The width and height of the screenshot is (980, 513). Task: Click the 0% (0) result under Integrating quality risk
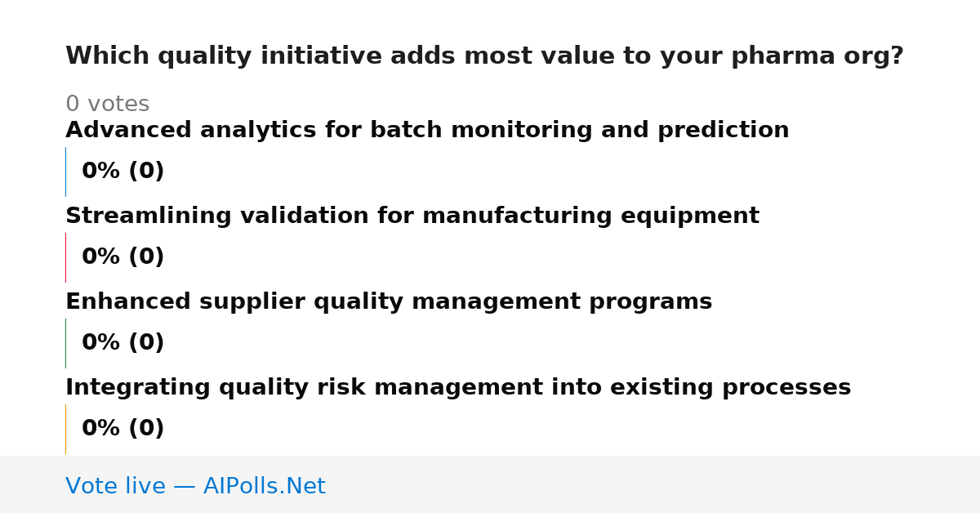pos(123,429)
